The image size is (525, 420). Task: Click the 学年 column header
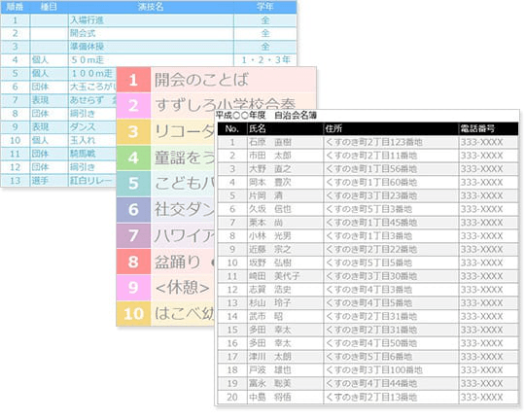(265, 7)
